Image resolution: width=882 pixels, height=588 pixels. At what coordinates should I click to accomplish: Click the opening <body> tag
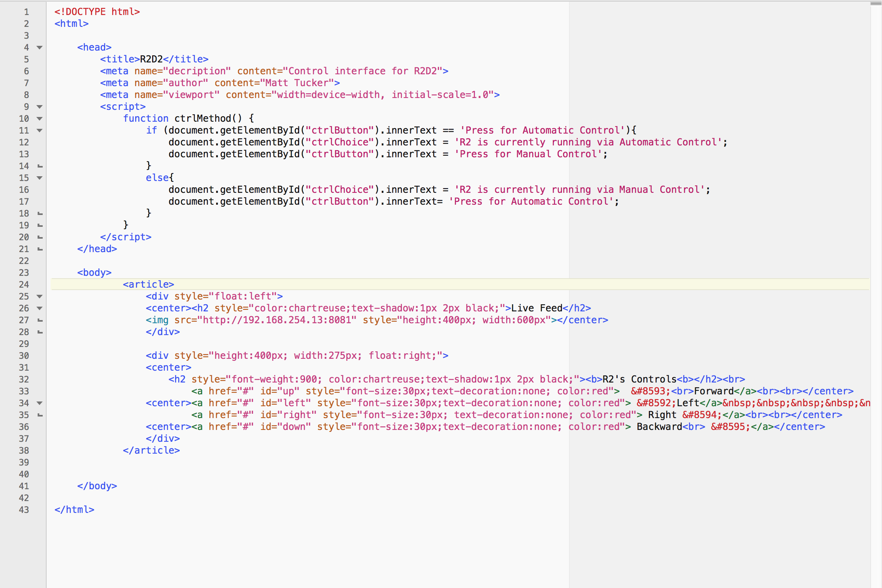(94, 273)
